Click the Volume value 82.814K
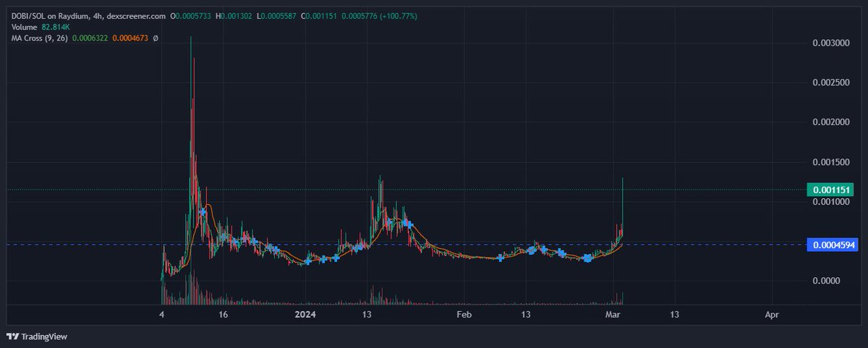This screenshot has height=348, width=868. click(56, 27)
